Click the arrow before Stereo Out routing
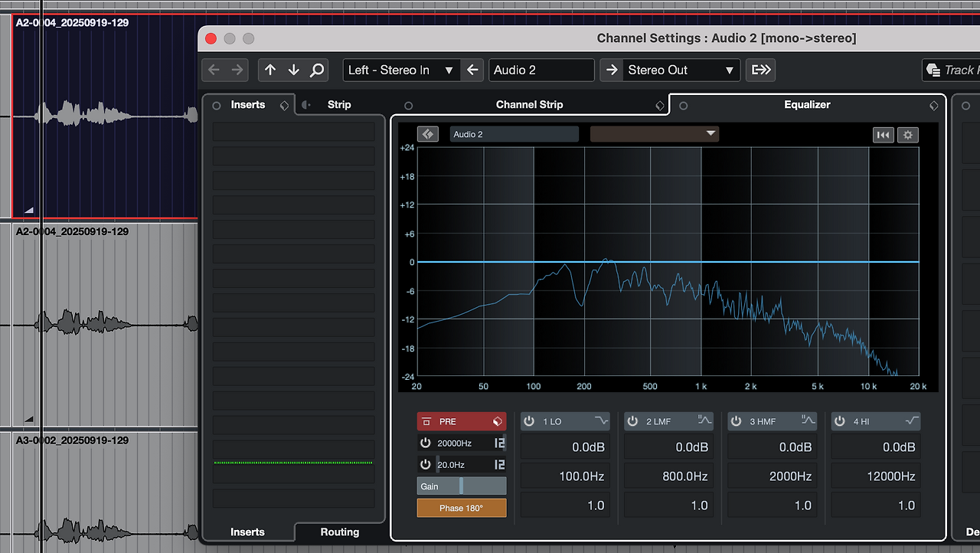This screenshot has width=980, height=553. tap(611, 70)
